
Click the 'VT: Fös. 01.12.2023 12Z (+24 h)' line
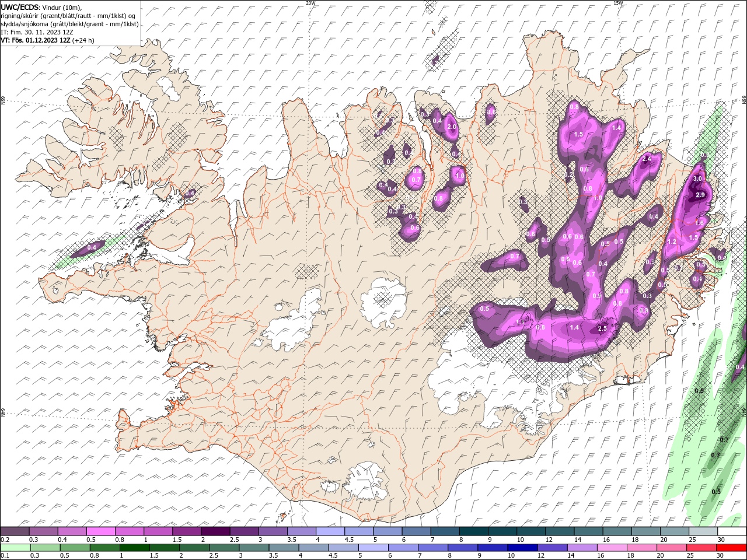pos(47,40)
